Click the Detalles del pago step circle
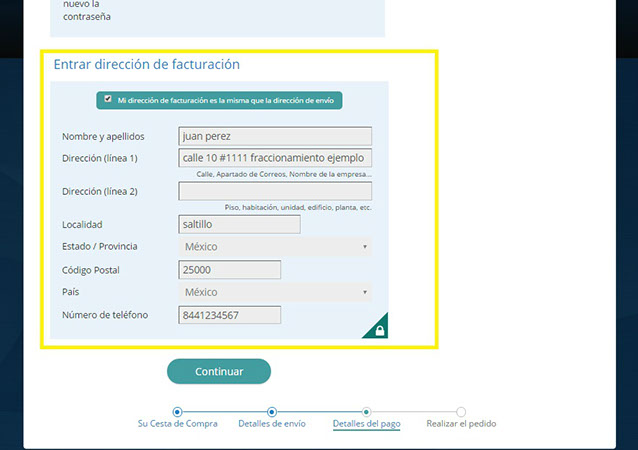Screen dimensions: 638x450 click(x=366, y=411)
